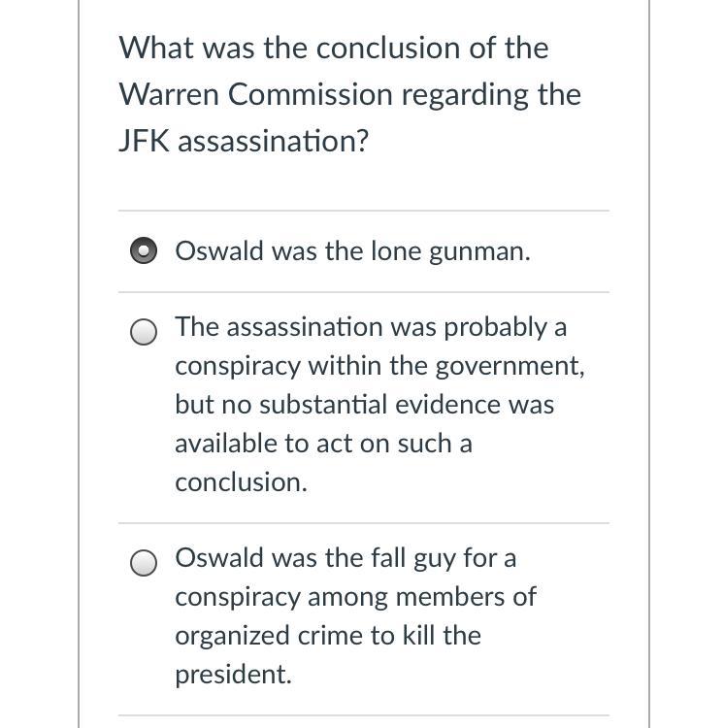Click the 'but no substantial evidence was' line
724x728 pixels.
(364, 405)
